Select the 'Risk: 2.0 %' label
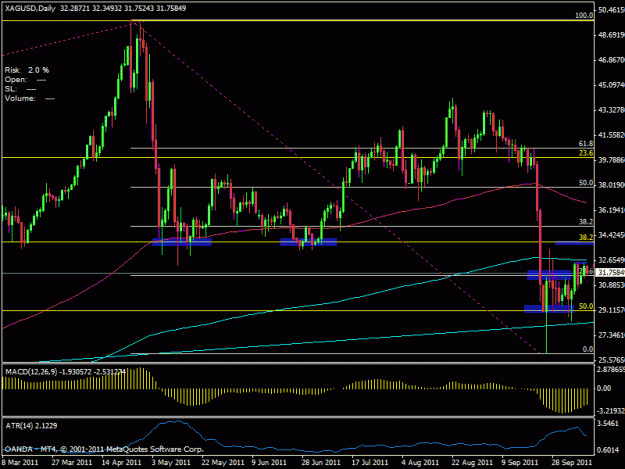 27,70
